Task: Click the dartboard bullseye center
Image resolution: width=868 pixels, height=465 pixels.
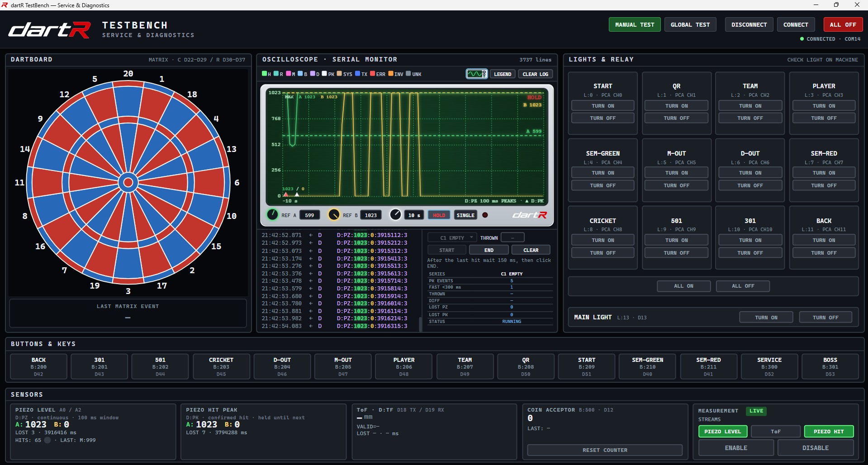Action: (128, 182)
